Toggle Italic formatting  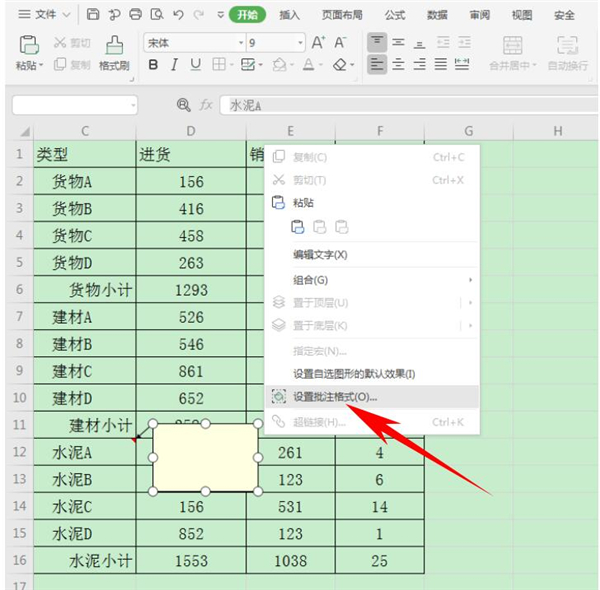coord(174,65)
